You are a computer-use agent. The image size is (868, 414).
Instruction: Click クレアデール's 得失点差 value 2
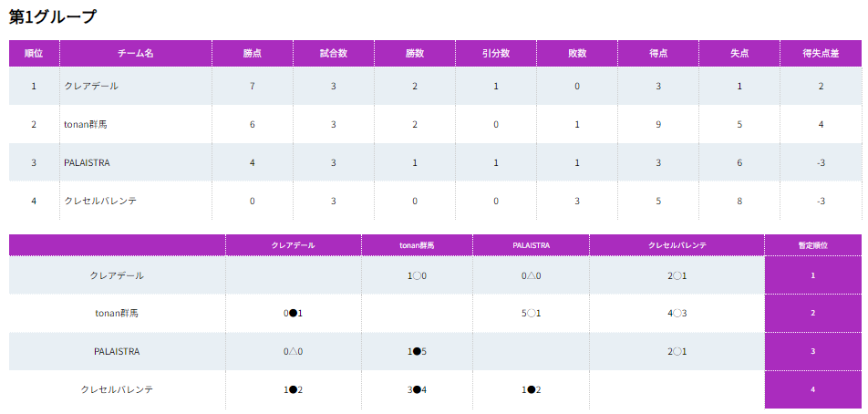tap(821, 87)
